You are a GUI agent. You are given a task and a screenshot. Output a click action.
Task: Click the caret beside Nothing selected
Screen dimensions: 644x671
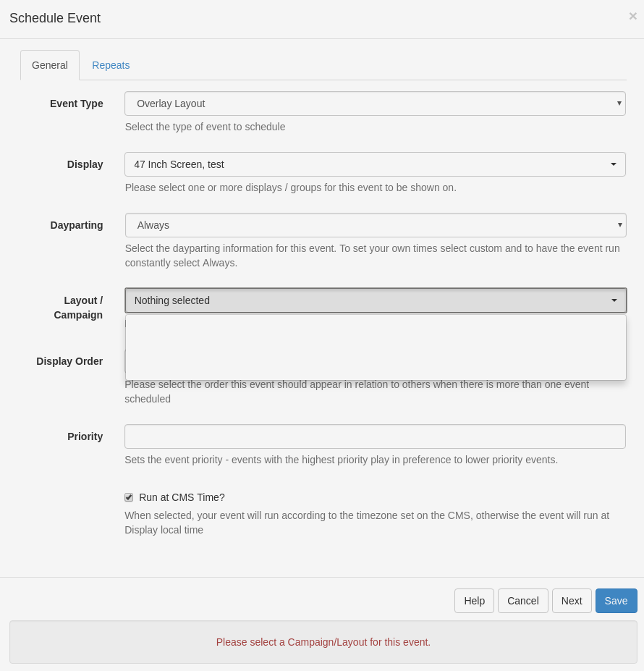(x=614, y=300)
